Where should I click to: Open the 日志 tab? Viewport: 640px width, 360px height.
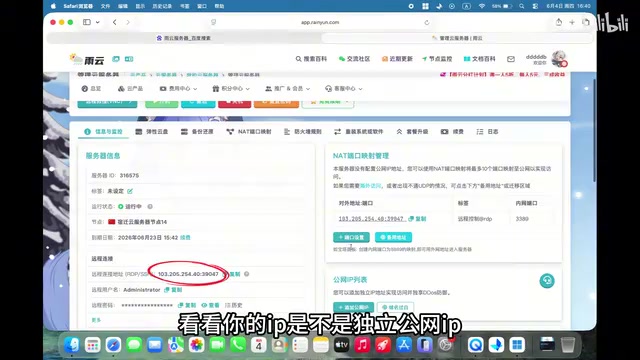pos(487,131)
